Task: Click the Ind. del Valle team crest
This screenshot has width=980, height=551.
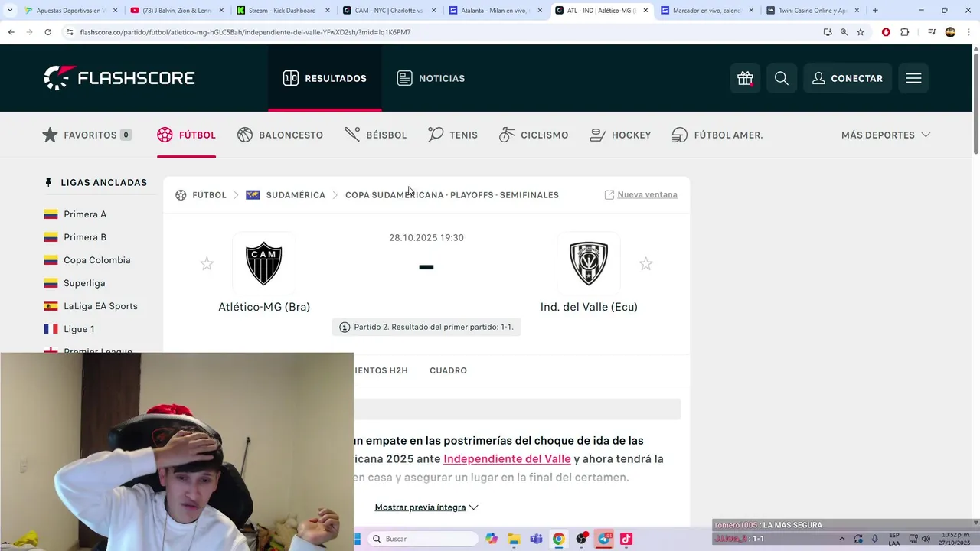Action: [x=589, y=263]
